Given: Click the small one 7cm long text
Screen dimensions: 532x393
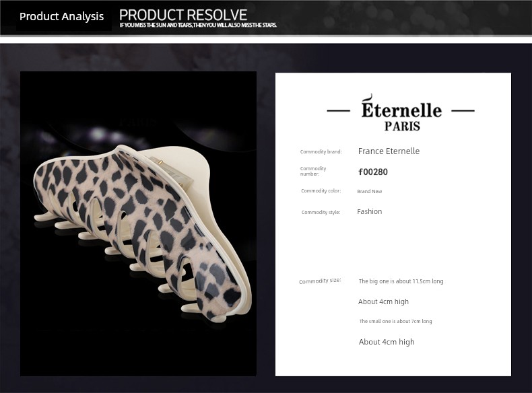Looking at the screenshot, I should [395, 321].
